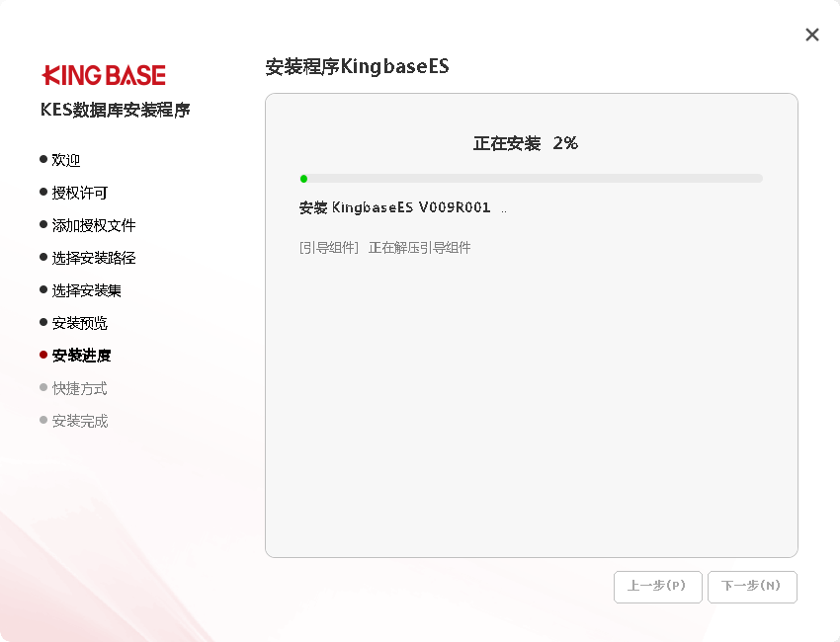Click the KES数据库安装程序 title text
The height and width of the screenshot is (642, 840).
(x=116, y=110)
